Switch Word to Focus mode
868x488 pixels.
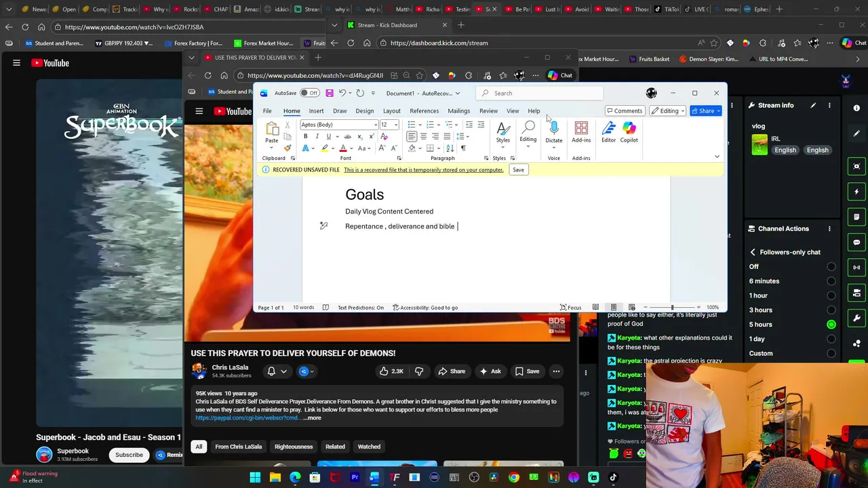point(570,308)
